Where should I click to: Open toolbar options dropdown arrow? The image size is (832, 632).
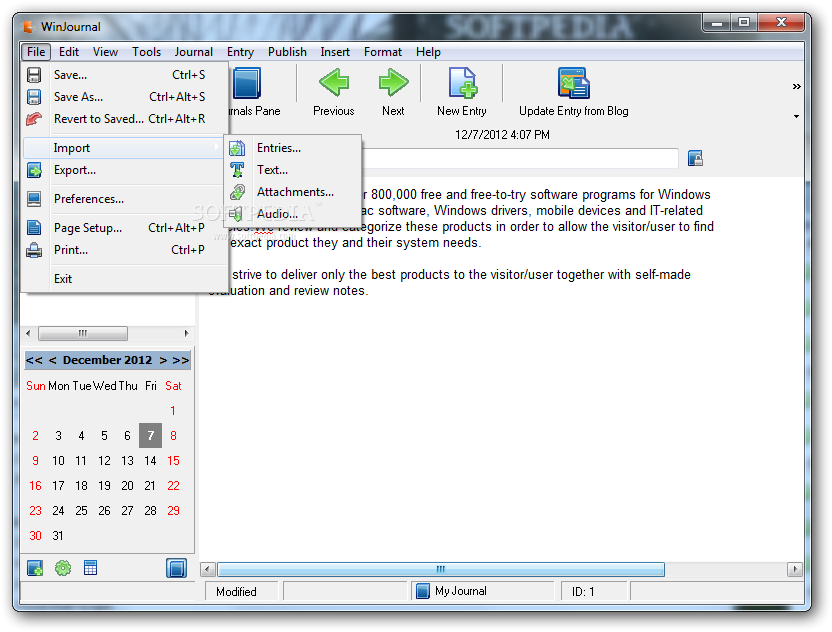796,116
